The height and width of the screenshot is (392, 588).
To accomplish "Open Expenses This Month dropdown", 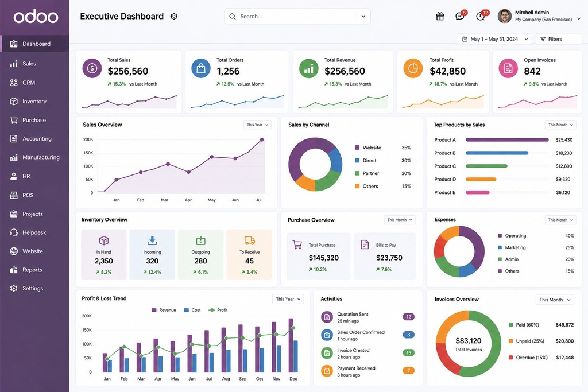I will tap(560, 220).
